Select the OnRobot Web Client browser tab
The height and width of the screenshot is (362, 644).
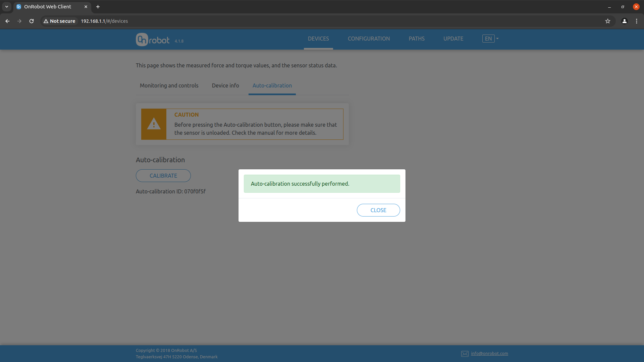[x=52, y=7]
